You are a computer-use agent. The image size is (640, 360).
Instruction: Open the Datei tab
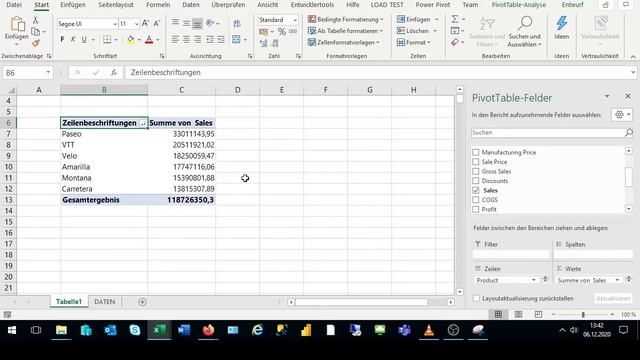14,5
